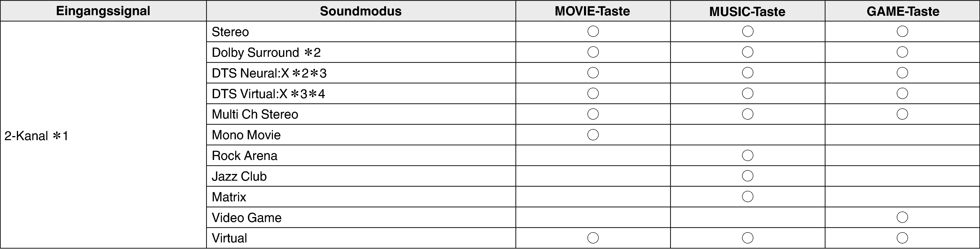
Task: Select Dolby Surround circle in MUSIC-Taste column
Action: [x=748, y=52]
